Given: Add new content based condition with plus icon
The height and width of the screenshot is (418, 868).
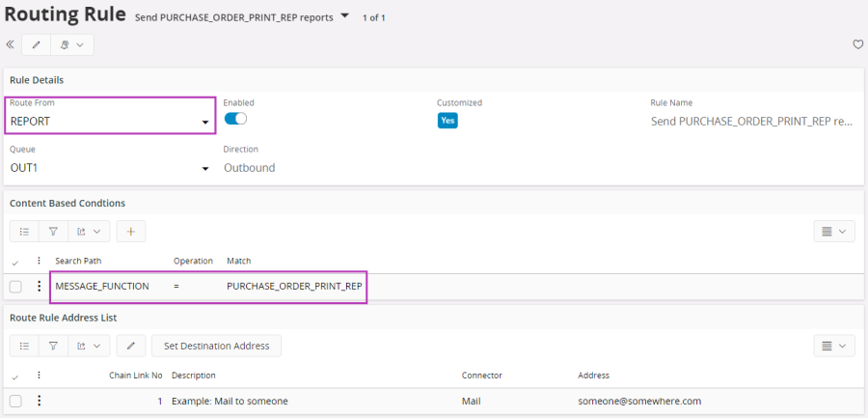Looking at the screenshot, I should point(131,231).
